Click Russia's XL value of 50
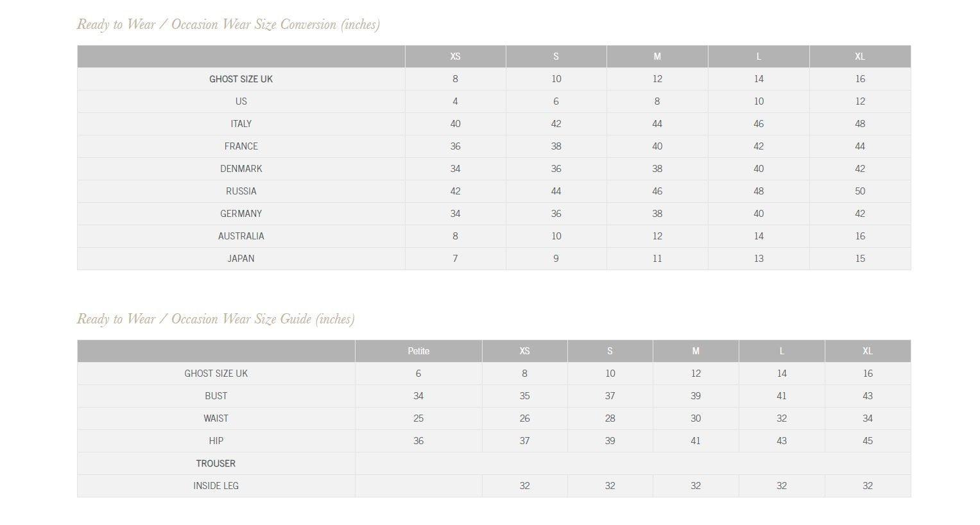Viewport: 980px width, 525px height. tap(860, 191)
